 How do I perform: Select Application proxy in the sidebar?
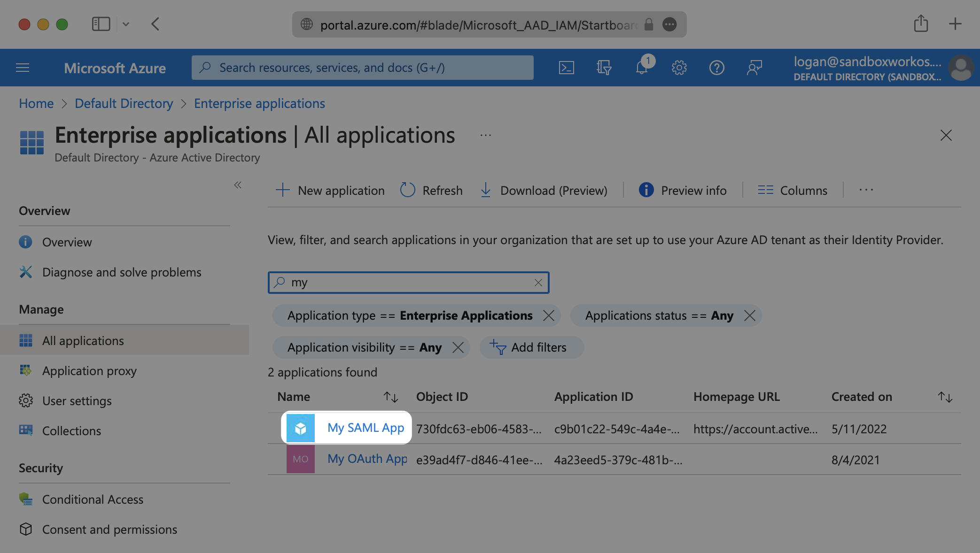pos(89,371)
